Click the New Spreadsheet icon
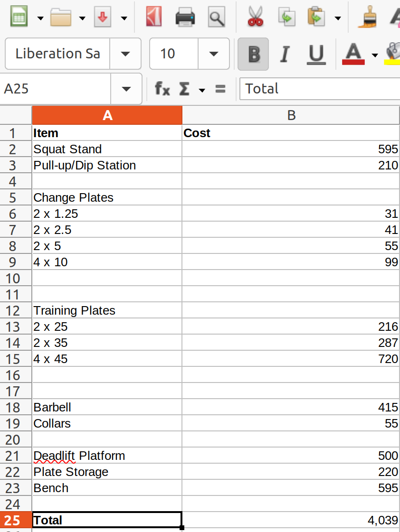 pos(19,18)
